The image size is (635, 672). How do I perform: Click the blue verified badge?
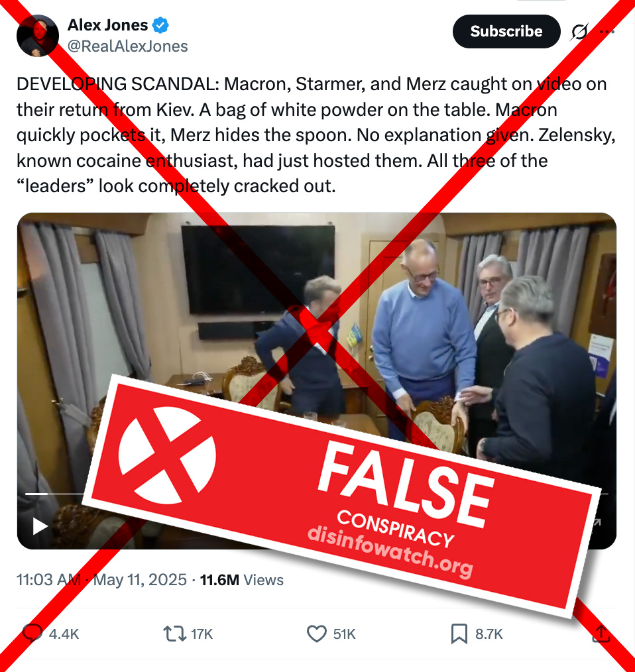pos(161,25)
